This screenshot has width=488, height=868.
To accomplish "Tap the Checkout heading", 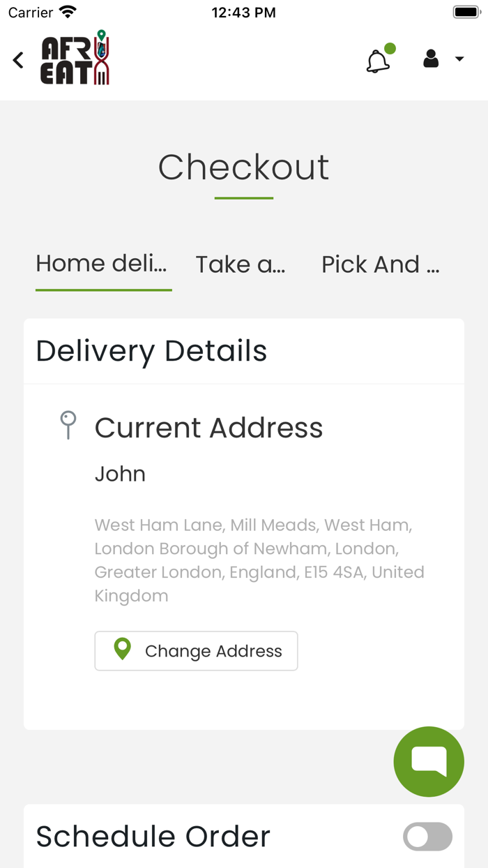I will click(244, 167).
